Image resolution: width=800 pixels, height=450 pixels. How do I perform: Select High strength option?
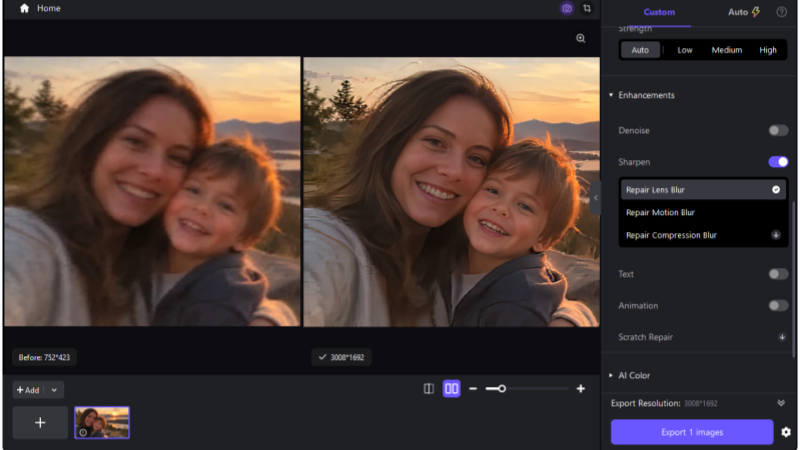(x=768, y=50)
